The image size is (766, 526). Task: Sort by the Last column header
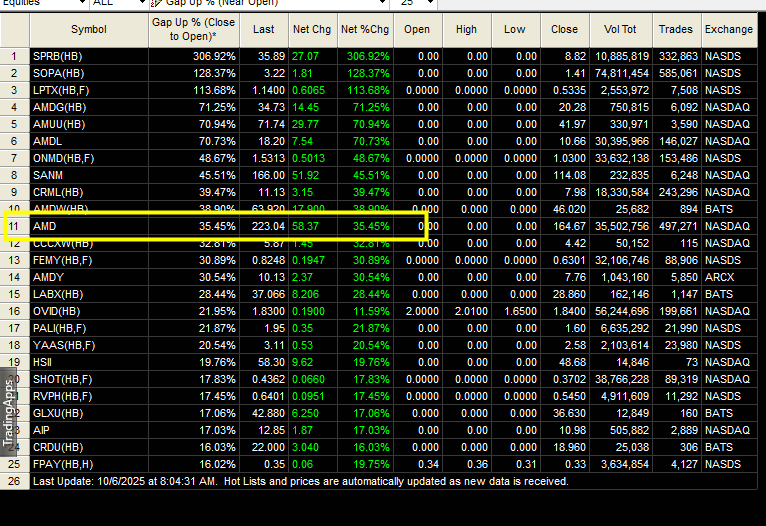pos(264,30)
